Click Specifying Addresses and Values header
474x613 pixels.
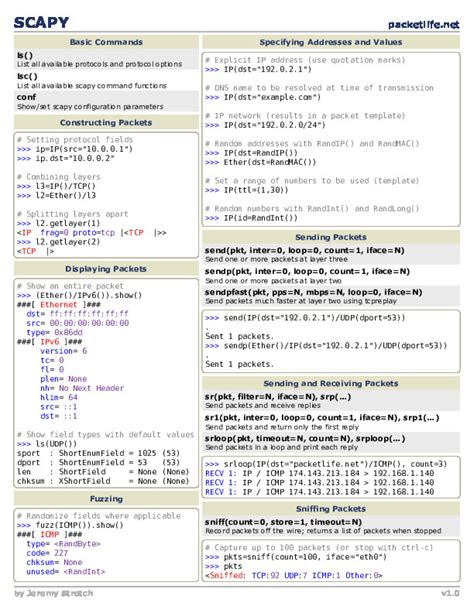coord(331,42)
